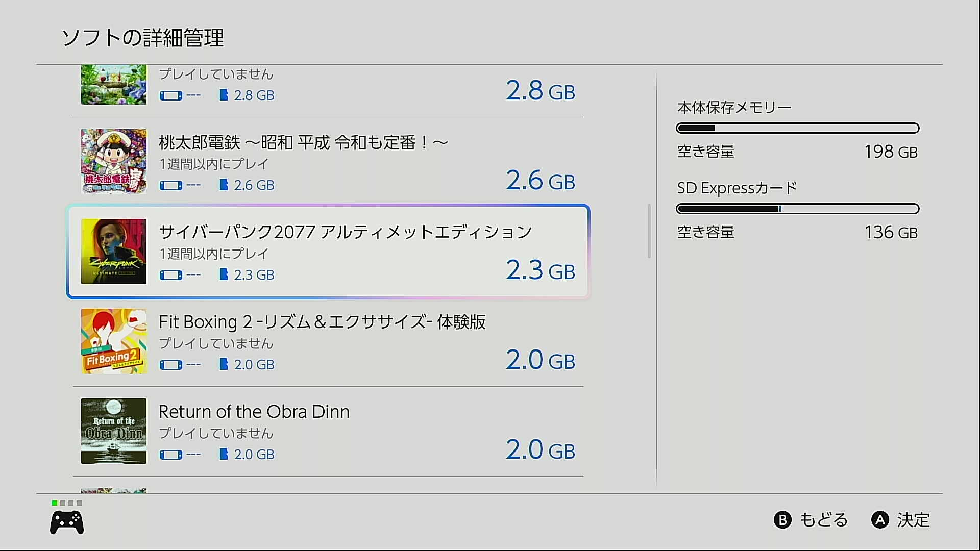Click the software list scrollbar

click(649, 231)
